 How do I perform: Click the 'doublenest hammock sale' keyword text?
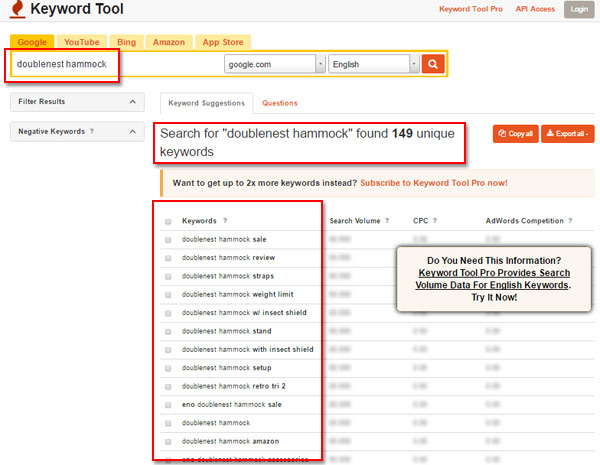pos(224,239)
